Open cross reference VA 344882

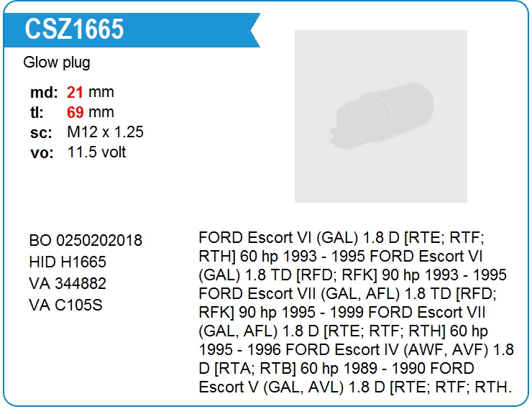68,283
